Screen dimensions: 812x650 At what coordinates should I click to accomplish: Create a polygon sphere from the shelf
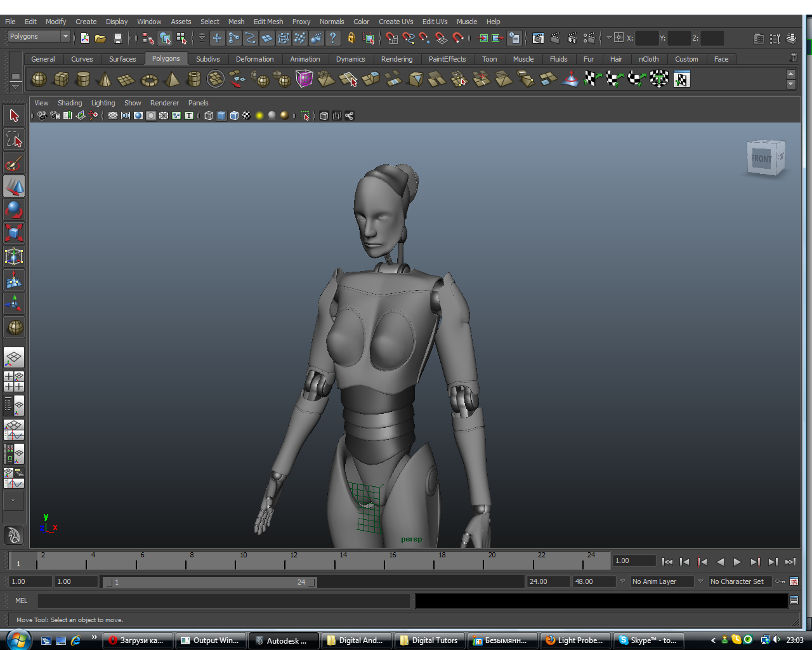click(39, 79)
